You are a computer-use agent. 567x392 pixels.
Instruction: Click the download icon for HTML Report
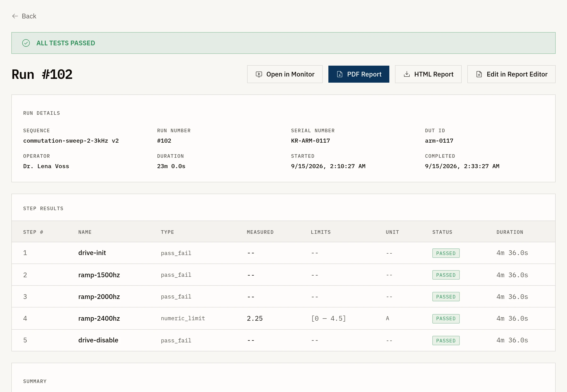407,74
